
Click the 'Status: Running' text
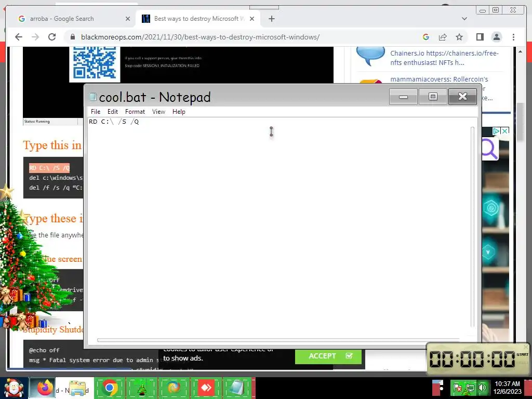pos(37,122)
